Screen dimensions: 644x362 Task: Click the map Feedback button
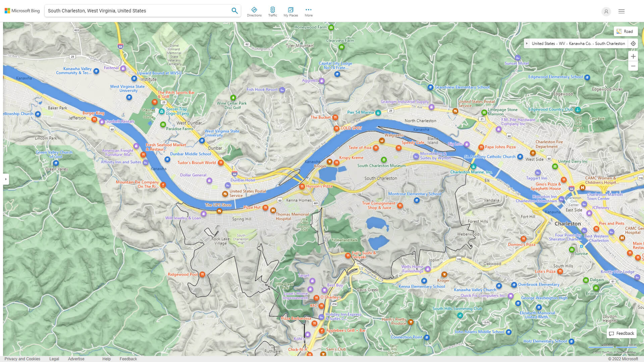(622, 334)
